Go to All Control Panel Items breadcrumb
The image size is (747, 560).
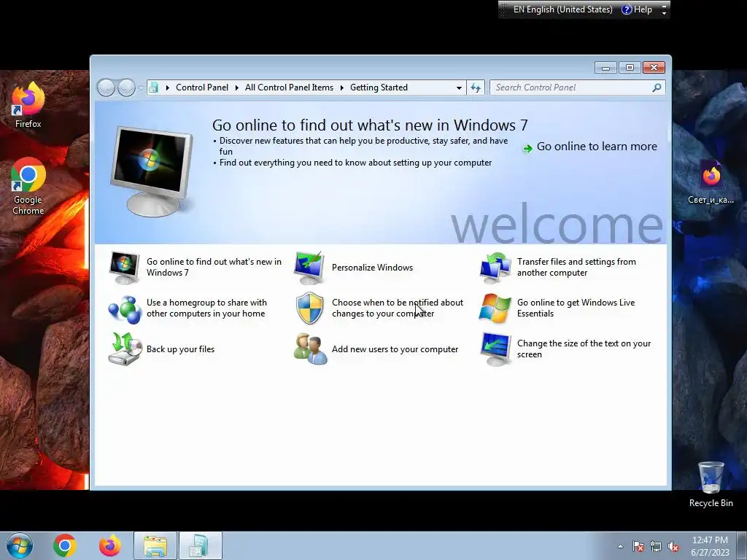coord(289,87)
